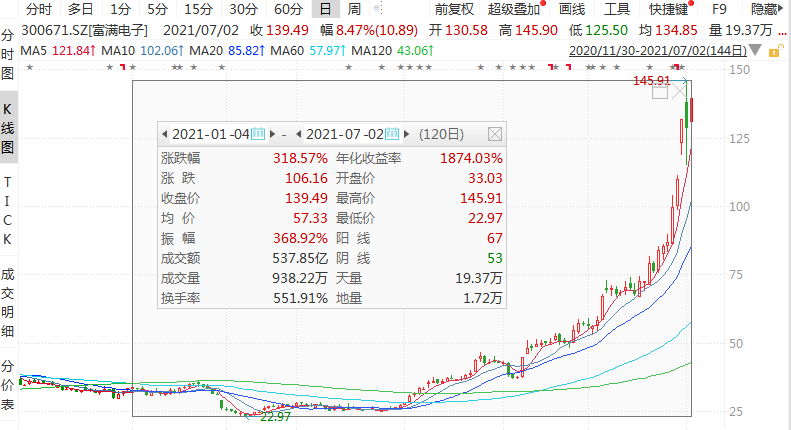The width and height of the screenshot is (791, 430).
Task: Click the 145.91 high price label on chart
Action: tap(651, 81)
